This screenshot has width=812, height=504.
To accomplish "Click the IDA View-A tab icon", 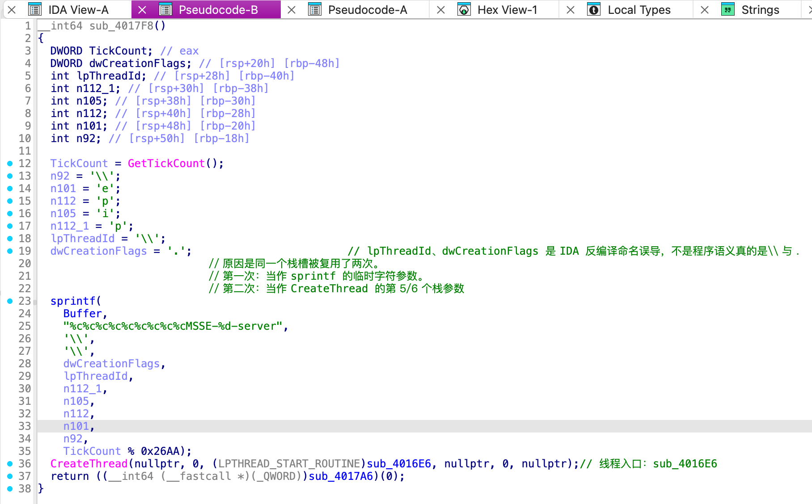I will click(x=34, y=9).
